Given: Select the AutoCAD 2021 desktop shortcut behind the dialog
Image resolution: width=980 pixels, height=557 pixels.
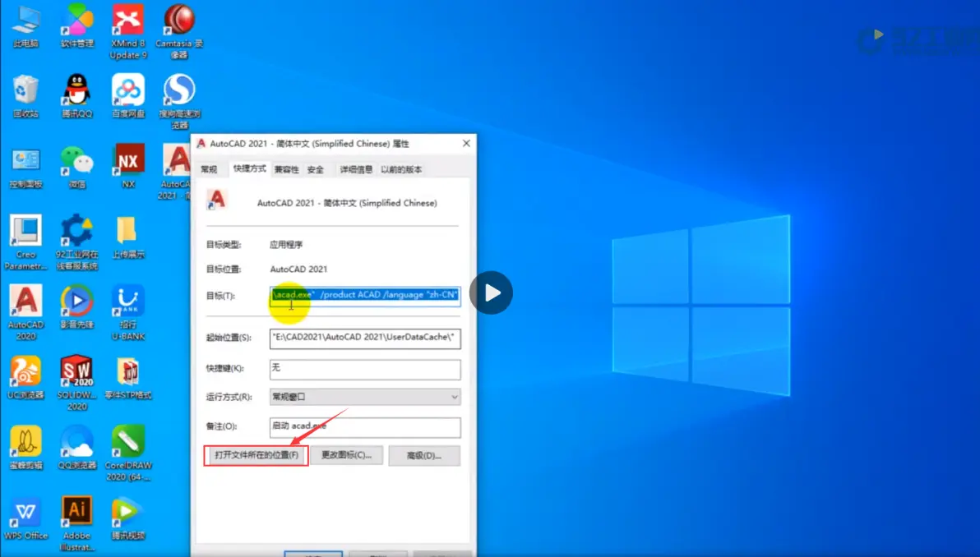Looking at the screenshot, I should [x=176, y=172].
